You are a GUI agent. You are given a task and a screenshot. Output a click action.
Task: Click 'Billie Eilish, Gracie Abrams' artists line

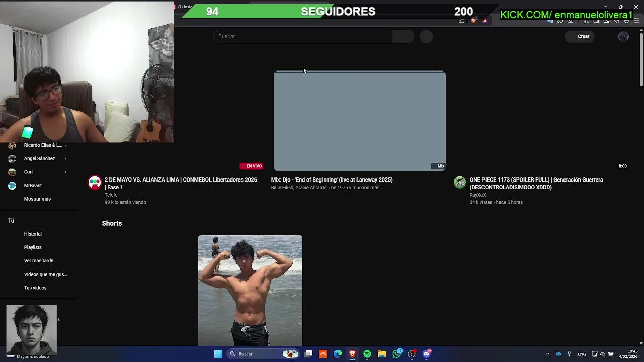[x=325, y=188]
